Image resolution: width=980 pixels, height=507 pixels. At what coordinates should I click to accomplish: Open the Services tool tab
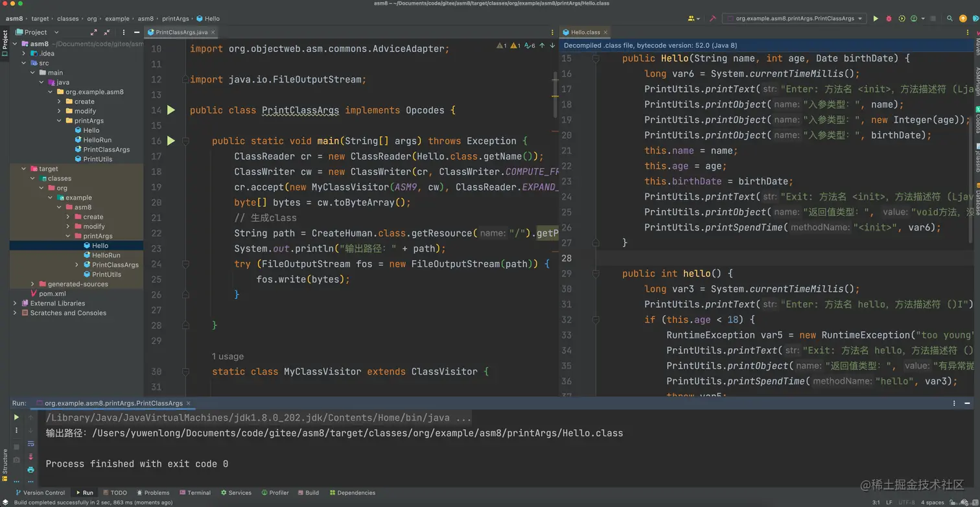pyautogui.click(x=236, y=493)
